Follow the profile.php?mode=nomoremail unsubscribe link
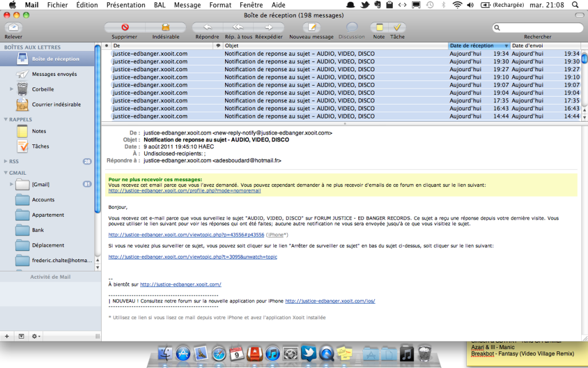The width and height of the screenshot is (588, 368). coord(184,191)
